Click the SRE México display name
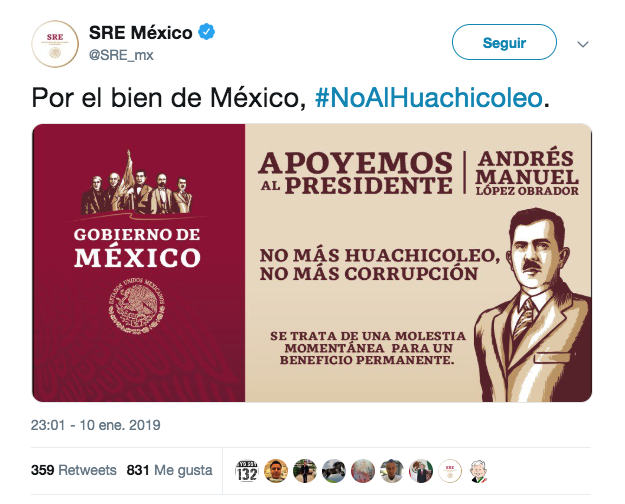The width and height of the screenshot is (625, 504). [x=141, y=33]
